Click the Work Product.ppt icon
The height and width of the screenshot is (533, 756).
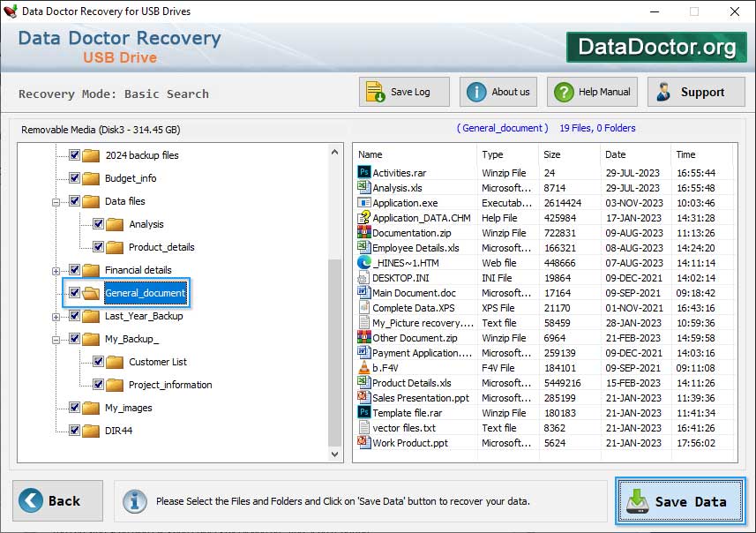(364, 442)
